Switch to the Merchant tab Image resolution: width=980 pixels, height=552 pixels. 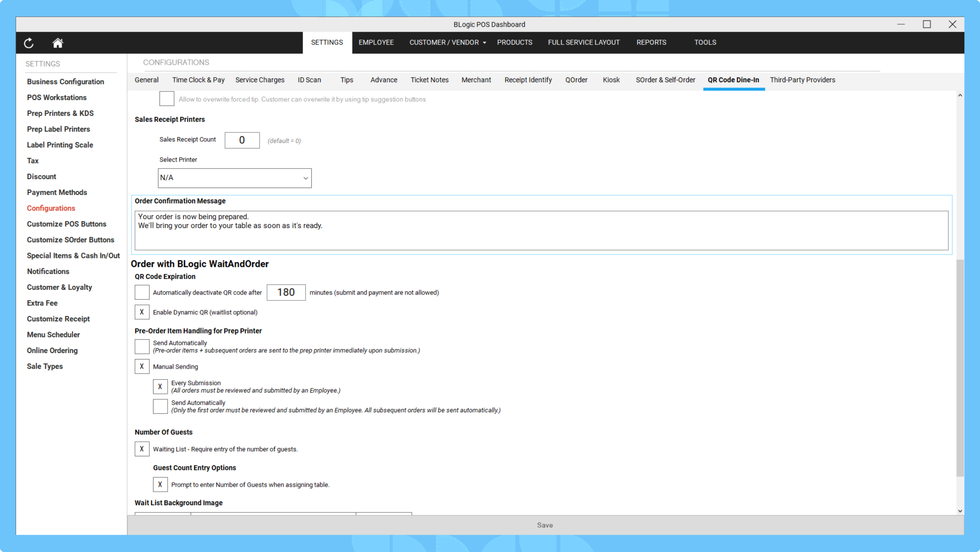(x=476, y=80)
